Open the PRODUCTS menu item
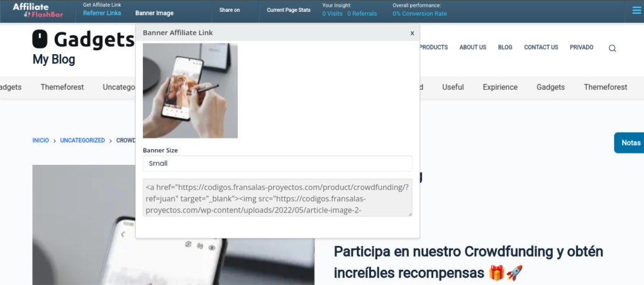Screen dimensions: 644x285 point(433,47)
